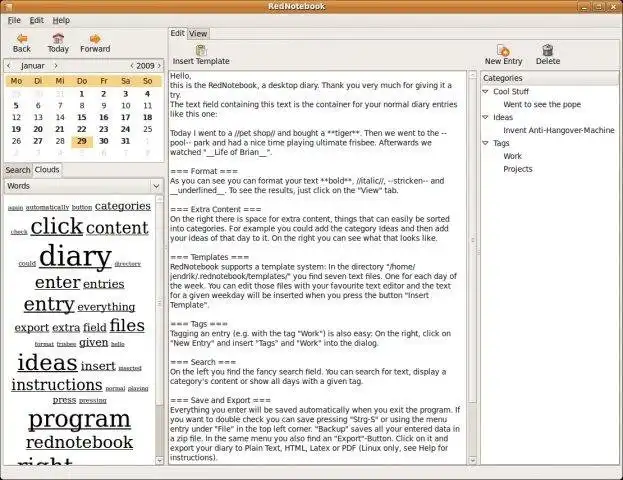
Task: Click the word 'insert' in cloud
Action: [x=98, y=366]
